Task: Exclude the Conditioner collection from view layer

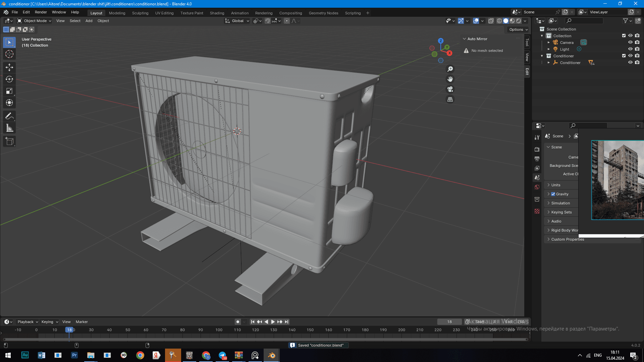Action: (624, 56)
